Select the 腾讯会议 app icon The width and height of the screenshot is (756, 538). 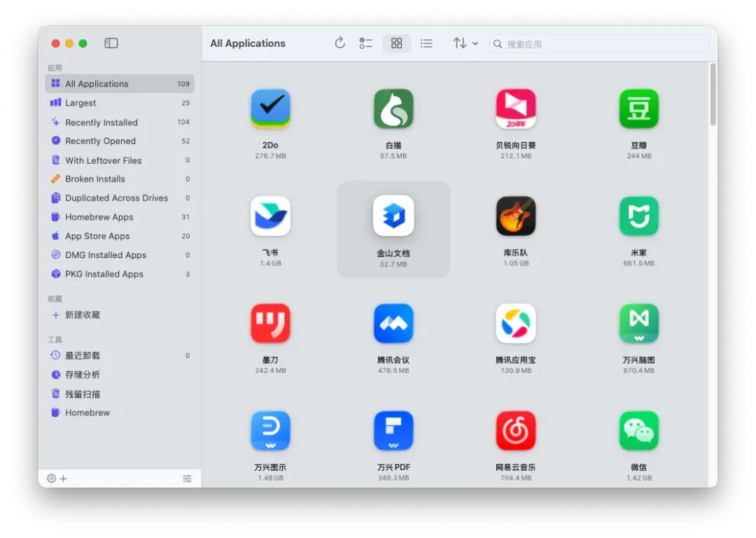pos(393,323)
